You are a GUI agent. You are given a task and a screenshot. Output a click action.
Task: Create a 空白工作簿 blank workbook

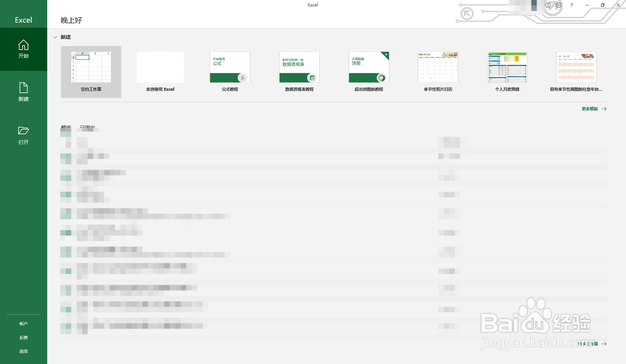click(x=91, y=72)
